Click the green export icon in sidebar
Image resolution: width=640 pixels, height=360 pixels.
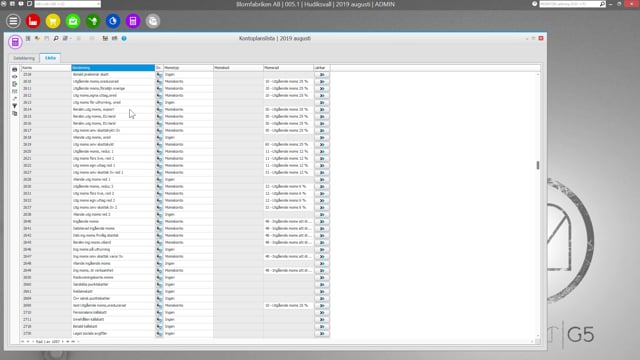15,84
